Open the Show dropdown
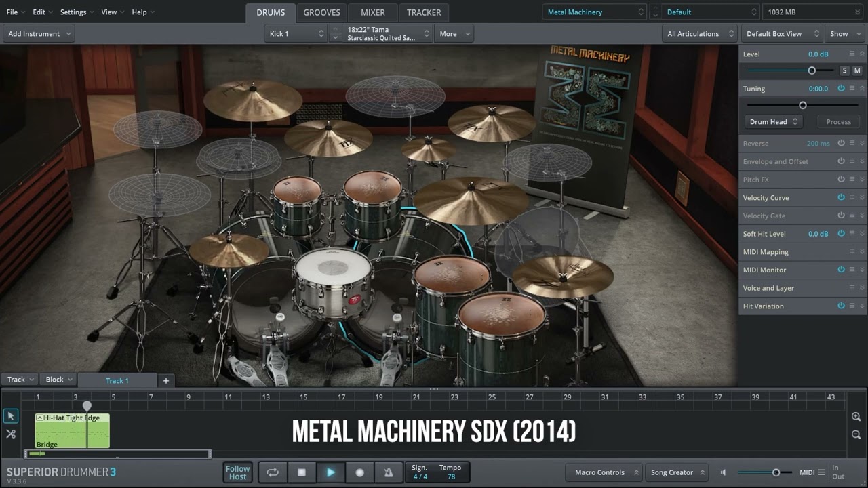868x488 pixels. pyautogui.click(x=844, y=33)
